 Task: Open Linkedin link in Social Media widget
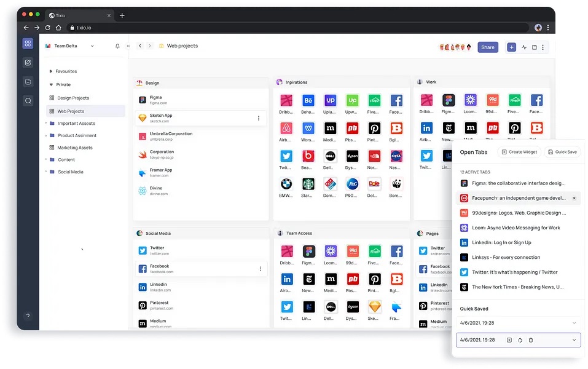(201, 287)
